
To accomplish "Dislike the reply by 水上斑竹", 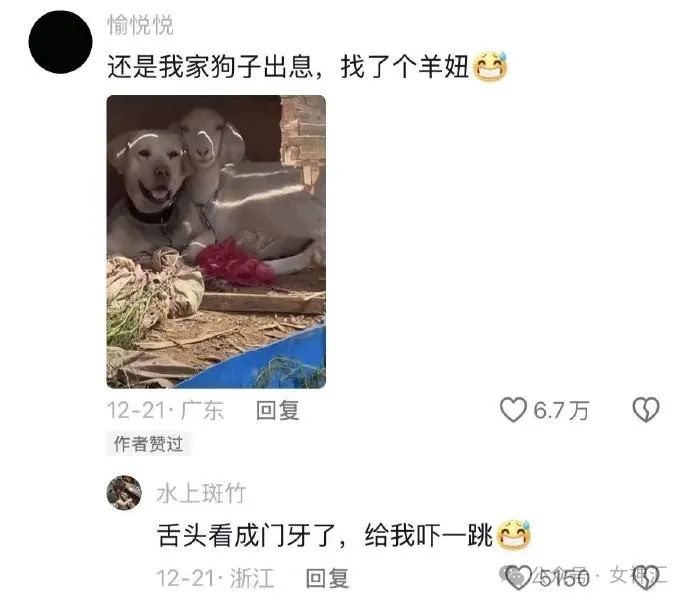I will click(646, 577).
